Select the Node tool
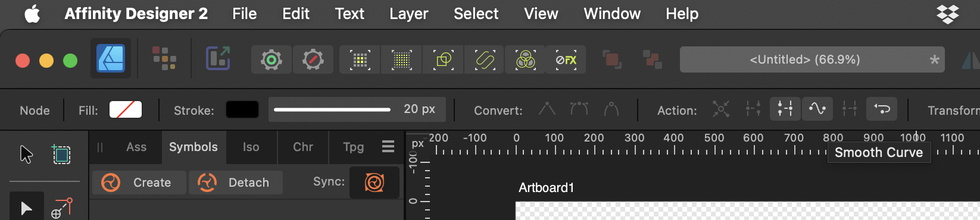980x220 pixels. [27, 208]
